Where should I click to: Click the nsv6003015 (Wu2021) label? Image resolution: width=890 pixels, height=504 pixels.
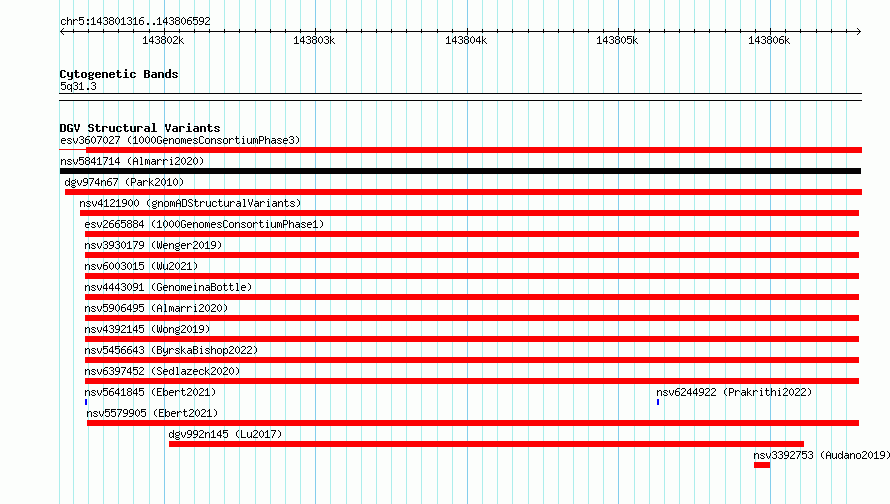point(141,266)
